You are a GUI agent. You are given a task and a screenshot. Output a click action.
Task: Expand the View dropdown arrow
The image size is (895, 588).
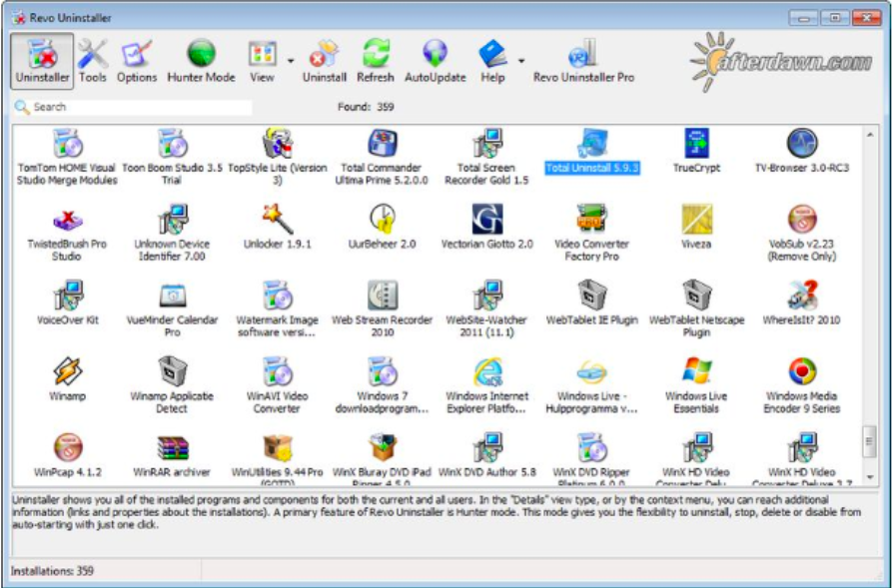tap(291, 61)
